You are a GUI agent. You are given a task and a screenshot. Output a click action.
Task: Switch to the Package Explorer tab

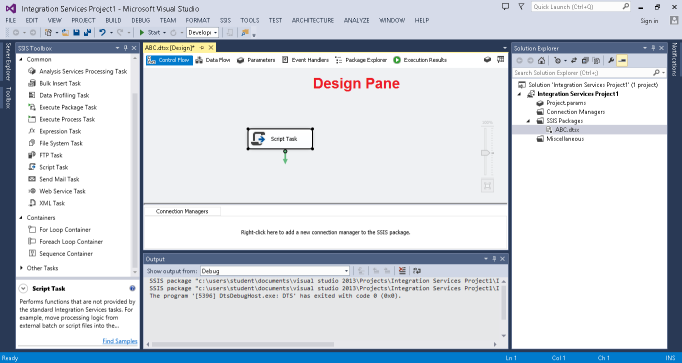[x=361, y=60]
